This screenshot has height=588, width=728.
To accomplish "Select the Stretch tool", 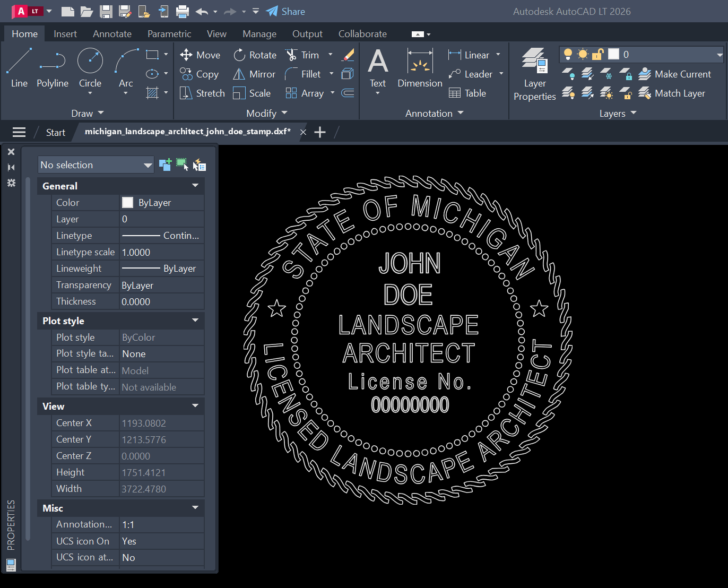I will tap(202, 93).
